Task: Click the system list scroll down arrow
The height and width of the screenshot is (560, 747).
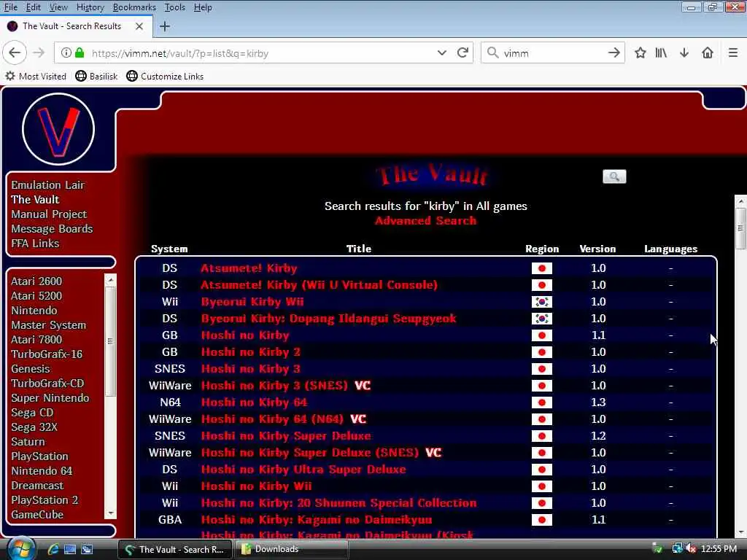Action: (111, 513)
